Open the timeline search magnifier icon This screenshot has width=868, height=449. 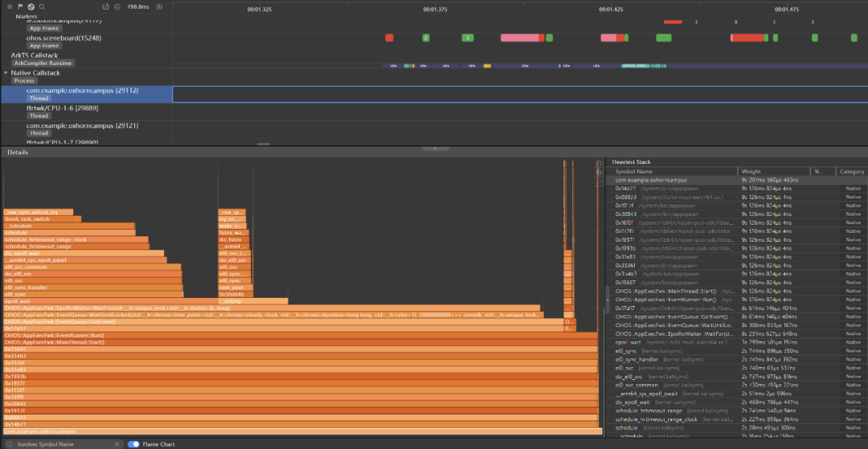pyautogui.click(x=42, y=6)
